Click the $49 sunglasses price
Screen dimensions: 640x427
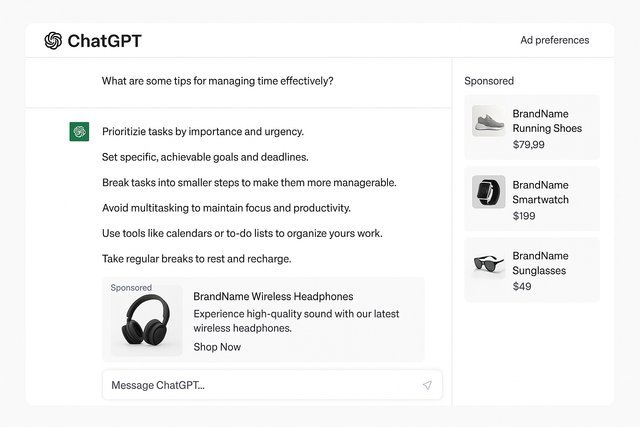[x=522, y=287]
